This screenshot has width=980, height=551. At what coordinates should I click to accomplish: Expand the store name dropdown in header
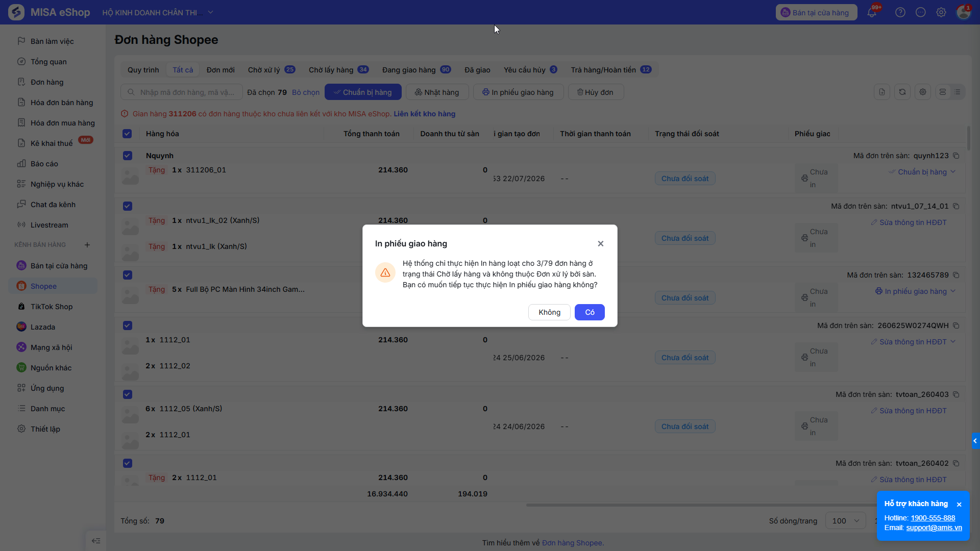click(x=210, y=12)
